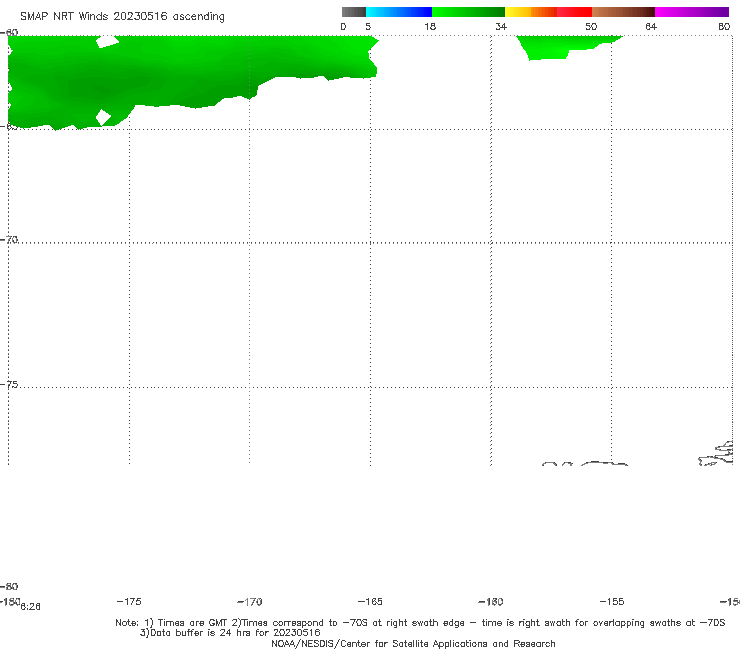Click the longitude label '-155'
The height and width of the screenshot is (650, 740).
(612, 602)
